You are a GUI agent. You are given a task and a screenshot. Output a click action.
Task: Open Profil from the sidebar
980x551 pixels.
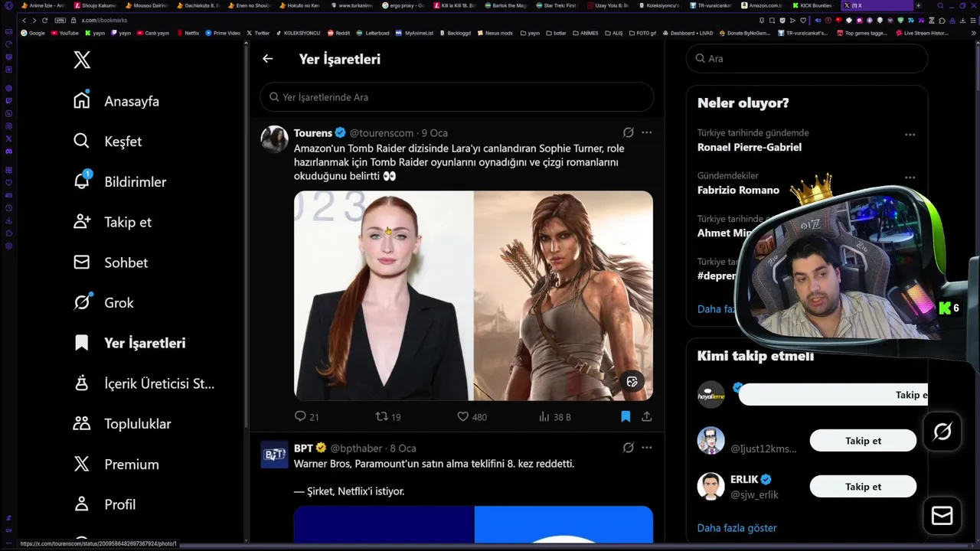tap(104, 504)
